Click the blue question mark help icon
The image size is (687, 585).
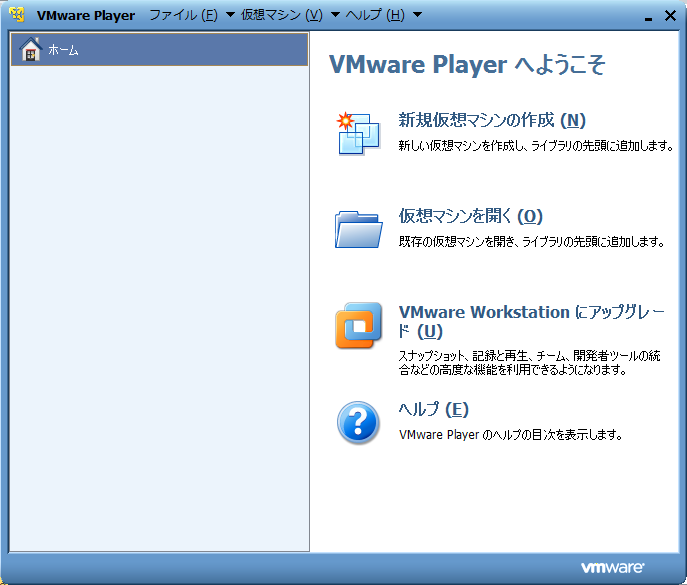[358, 422]
